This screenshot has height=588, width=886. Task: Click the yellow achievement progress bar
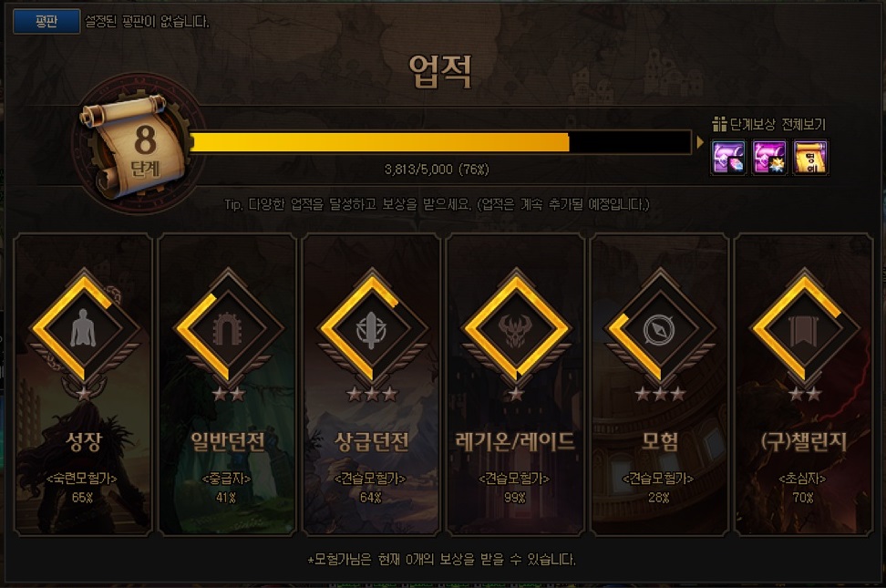[440, 142]
